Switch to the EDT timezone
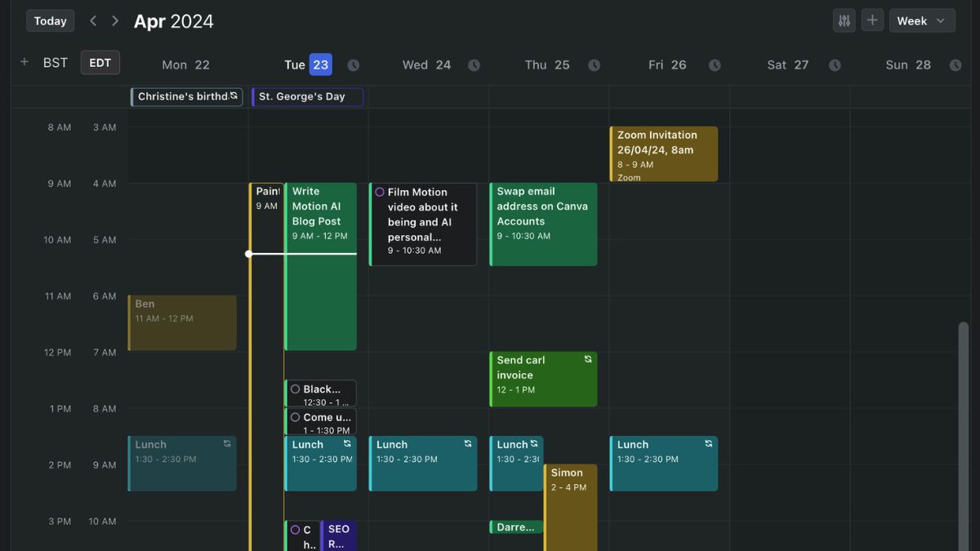980x551 pixels. click(x=100, y=62)
